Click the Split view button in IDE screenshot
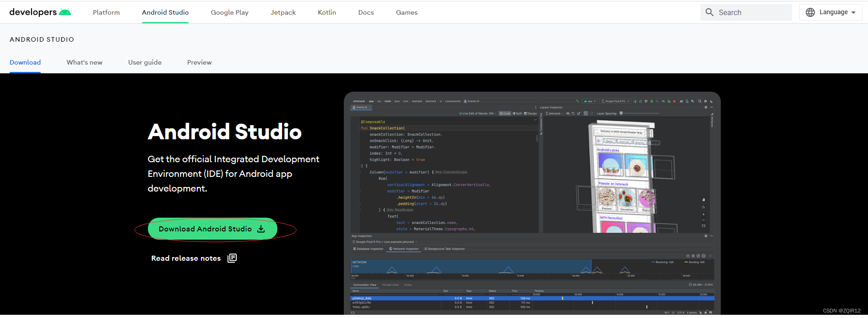The width and height of the screenshot is (868, 318). [x=517, y=113]
